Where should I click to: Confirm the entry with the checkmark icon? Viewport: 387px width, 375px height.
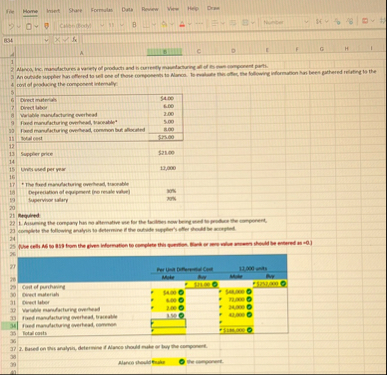pyautogui.click(x=66, y=40)
